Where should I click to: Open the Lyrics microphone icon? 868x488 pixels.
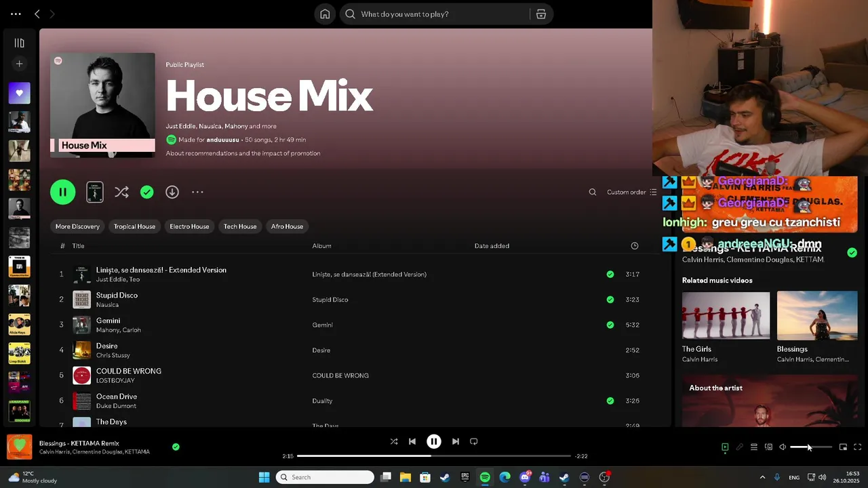pyautogui.click(x=740, y=447)
